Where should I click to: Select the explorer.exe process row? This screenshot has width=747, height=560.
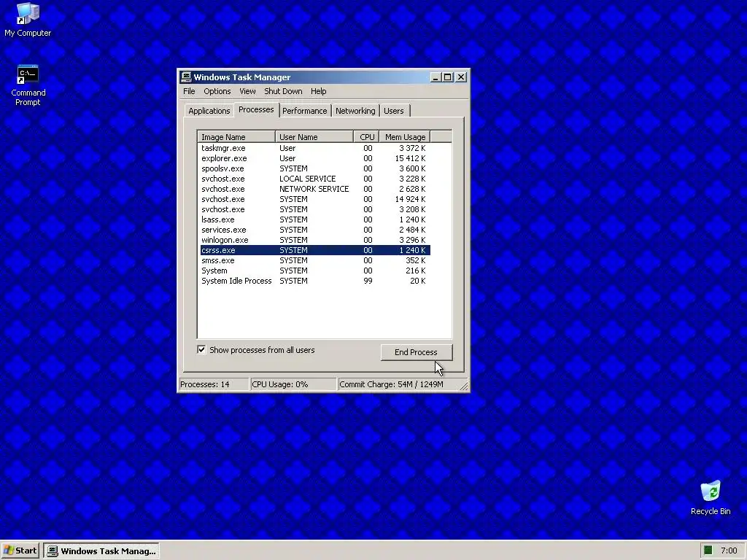[315, 158]
